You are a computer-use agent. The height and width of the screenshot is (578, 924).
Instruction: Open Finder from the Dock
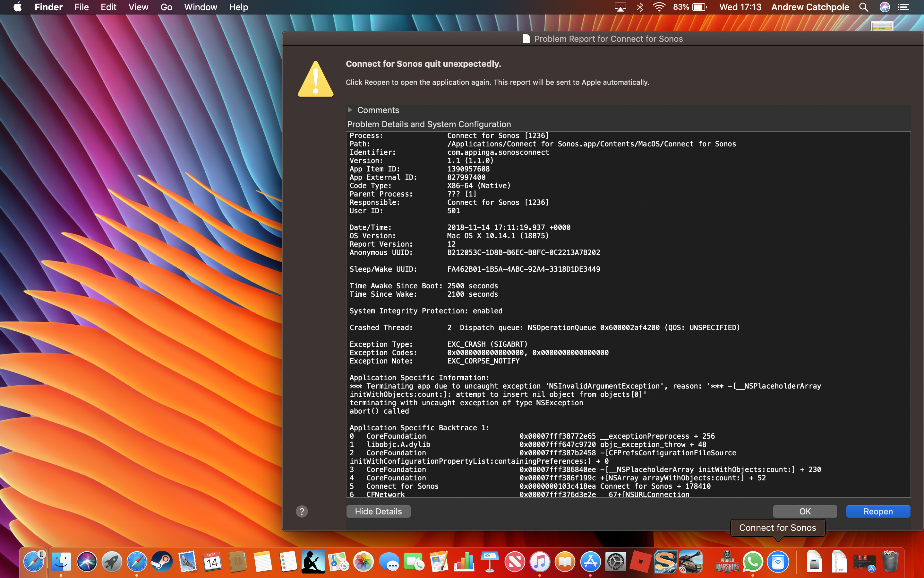61,562
